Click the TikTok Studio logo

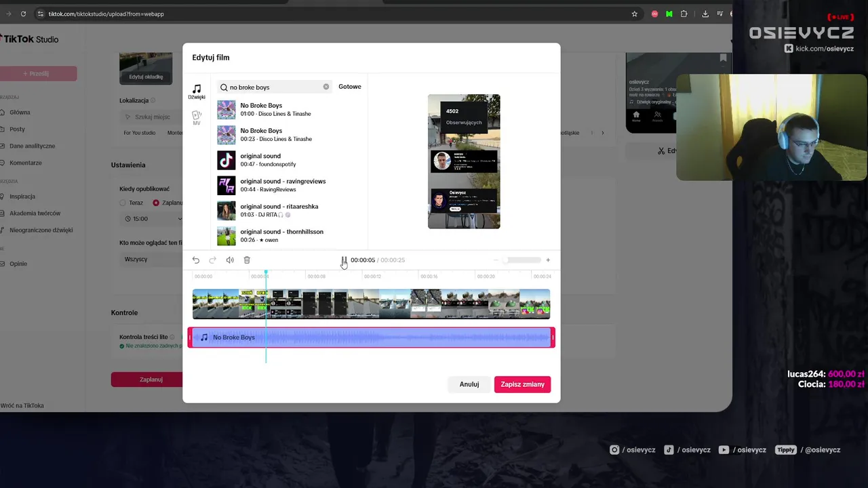point(30,39)
